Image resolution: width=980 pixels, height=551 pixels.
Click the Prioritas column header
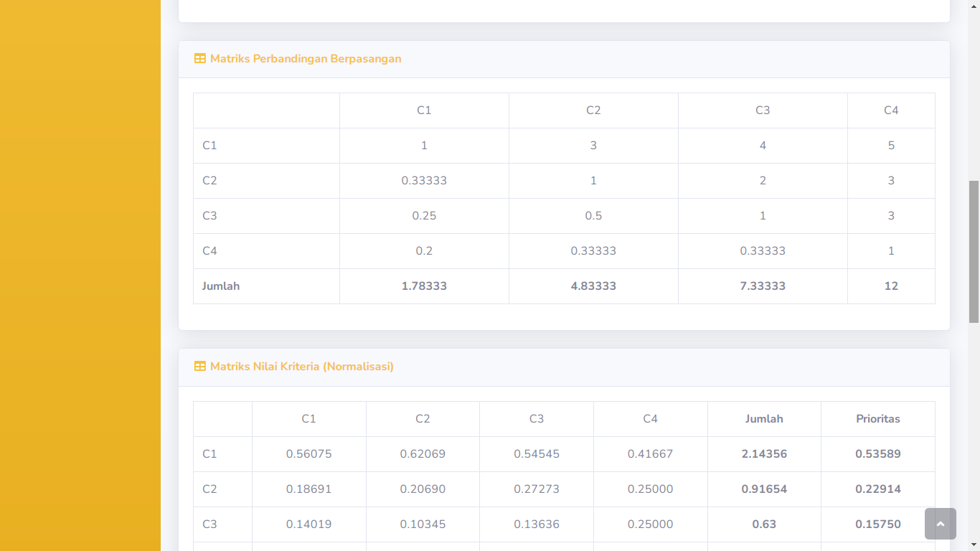(878, 419)
